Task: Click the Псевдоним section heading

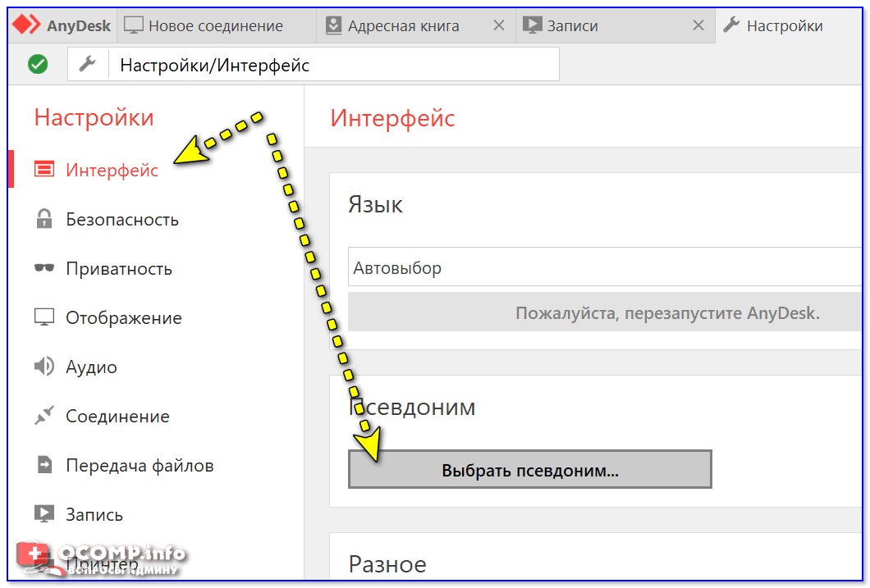Action: 412,407
